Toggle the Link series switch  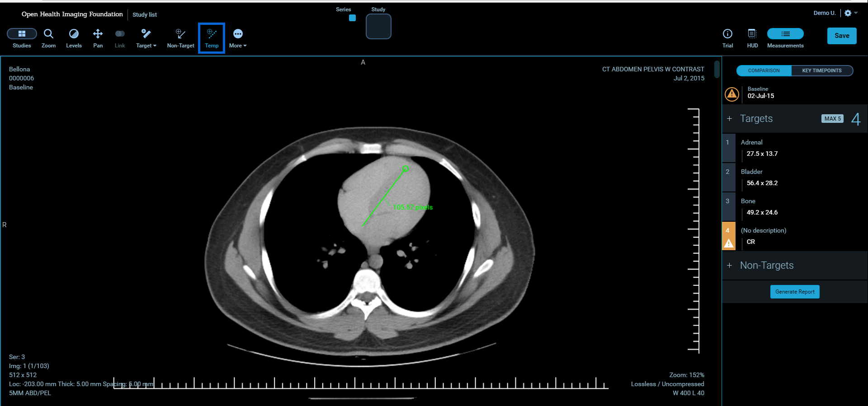click(x=120, y=34)
